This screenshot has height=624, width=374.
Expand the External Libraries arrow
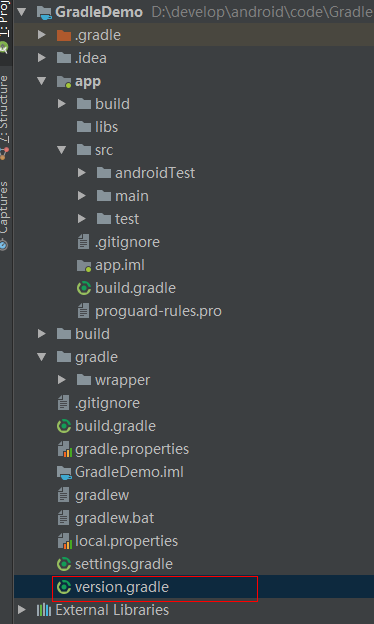click(x=22, y=610)
